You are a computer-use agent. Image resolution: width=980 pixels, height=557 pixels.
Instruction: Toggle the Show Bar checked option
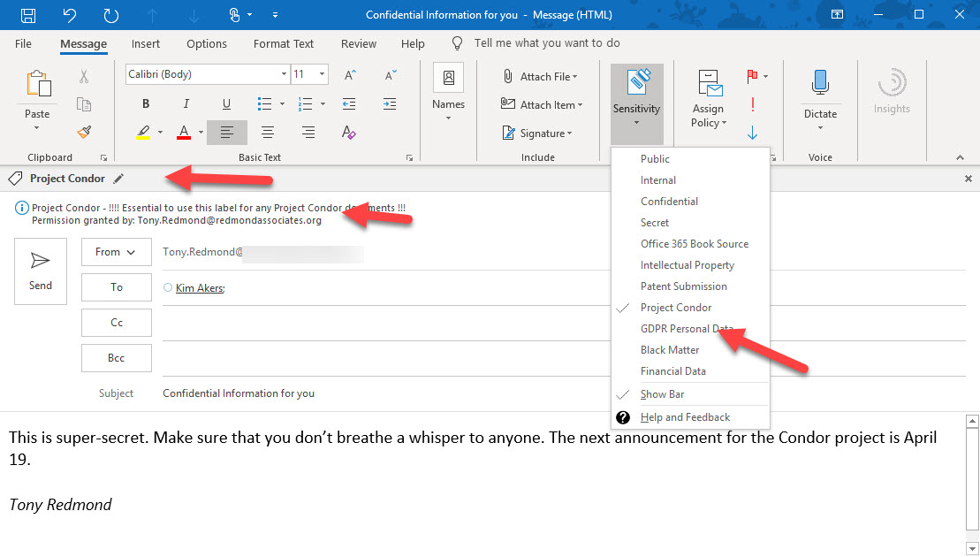[x=662, y=394]
